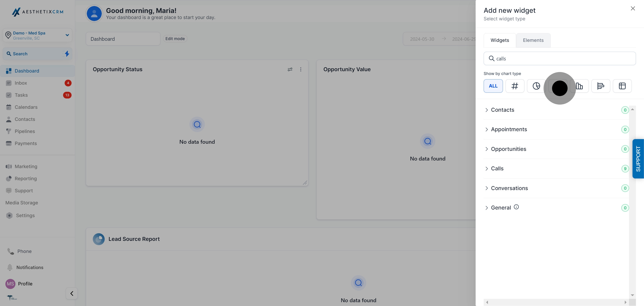This screenshot has height=306, width=644.
Task: Select the ALL chart type filter
Action: (493, 86)
